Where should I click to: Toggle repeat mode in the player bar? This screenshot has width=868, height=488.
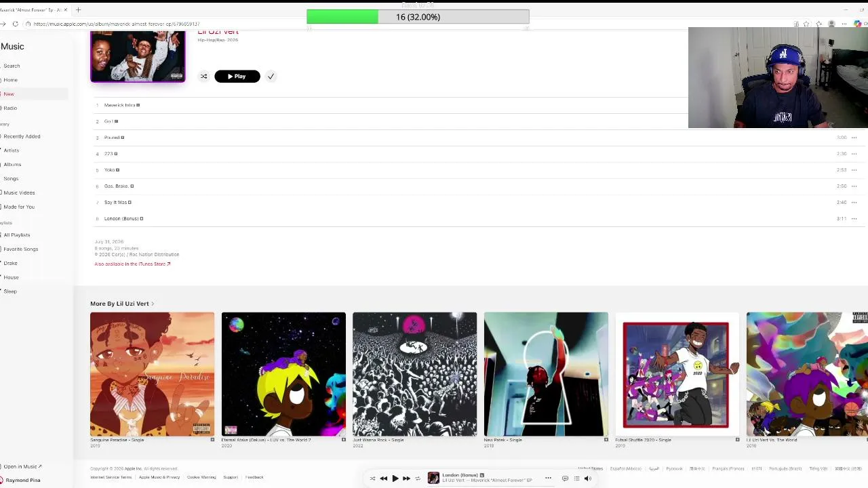coord(418,479)
